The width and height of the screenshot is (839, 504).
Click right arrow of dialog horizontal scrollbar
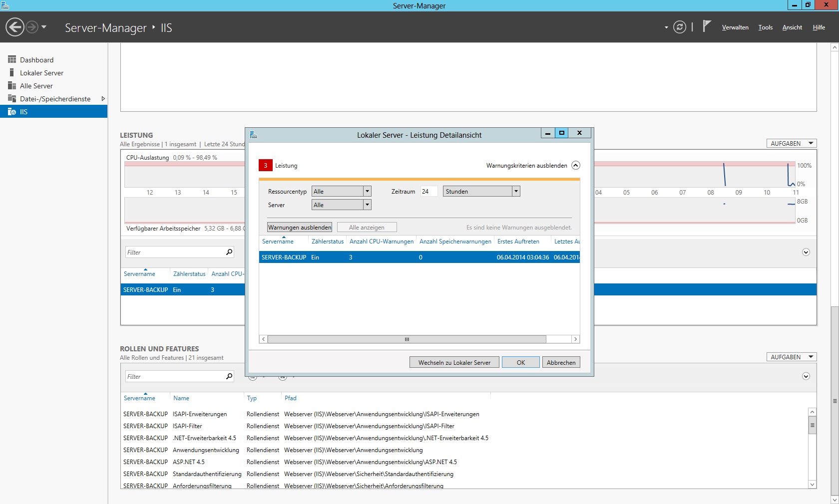point(575,339)
